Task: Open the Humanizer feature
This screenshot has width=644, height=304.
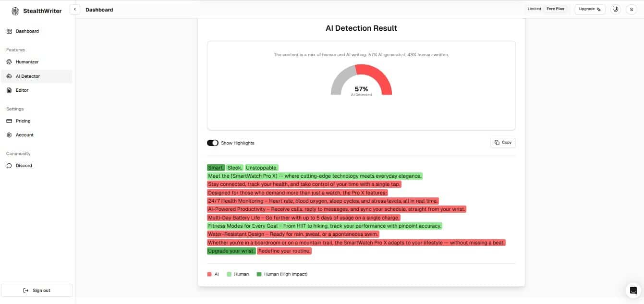Action: [28, 61]
